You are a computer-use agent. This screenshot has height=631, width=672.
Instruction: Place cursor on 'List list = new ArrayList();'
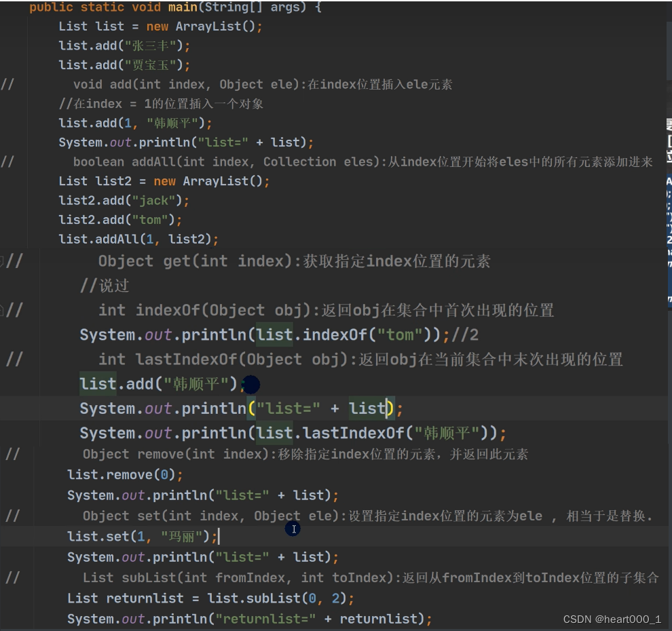(160, 26)
